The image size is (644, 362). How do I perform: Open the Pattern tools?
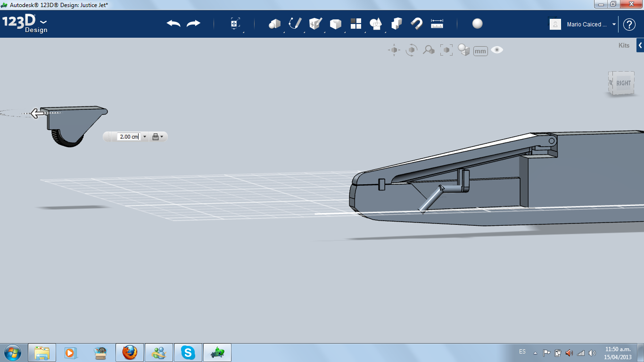tap(355, 24)
